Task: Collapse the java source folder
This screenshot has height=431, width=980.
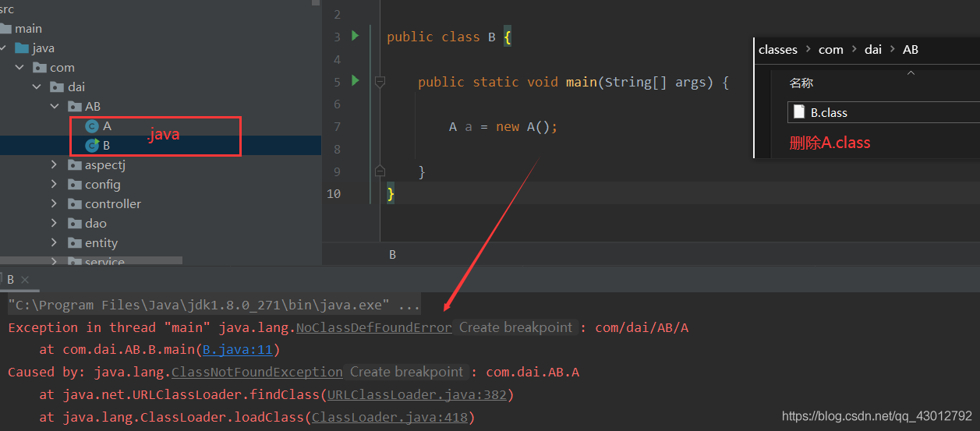Action: click(x=3, y=48)
